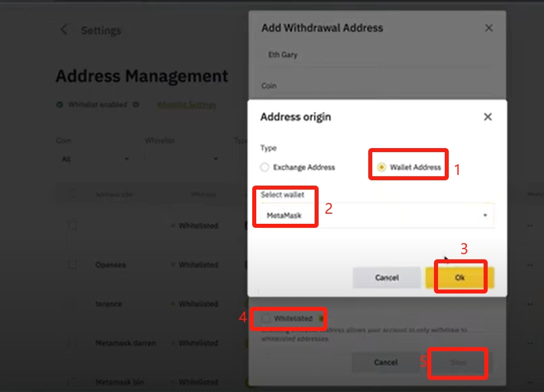
Task: Tick the checkbox for the Opensea row
Action: [72, 265]
